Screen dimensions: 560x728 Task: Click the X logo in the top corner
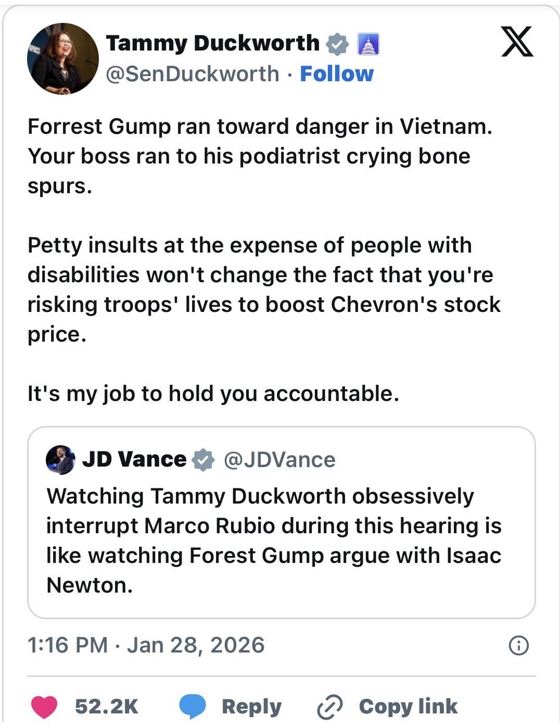coord(516,42)
